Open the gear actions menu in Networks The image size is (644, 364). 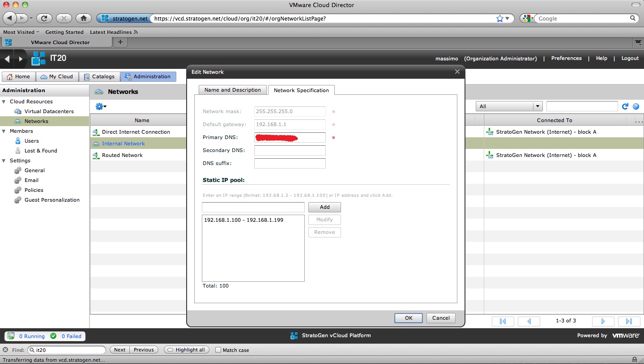101,106
